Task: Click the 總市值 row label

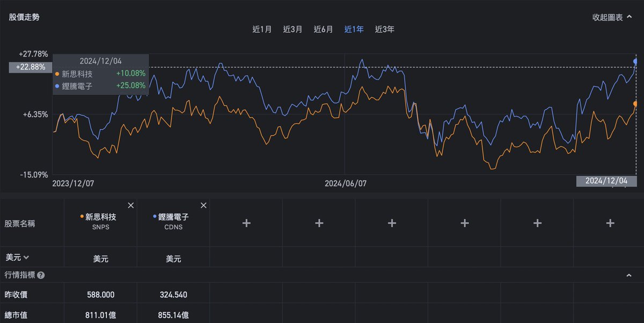Action: pyautogui.click(x=17, y=315)
